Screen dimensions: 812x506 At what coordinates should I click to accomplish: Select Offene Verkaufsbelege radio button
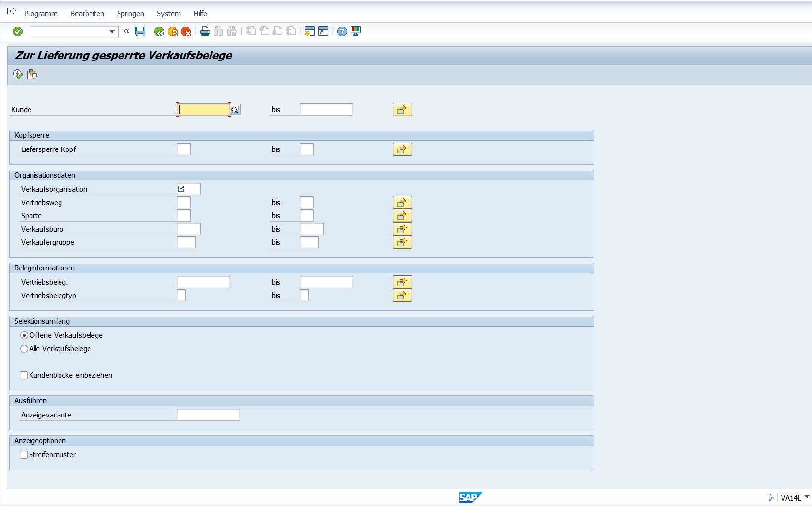pyautogui.click(x=24, y=335)
